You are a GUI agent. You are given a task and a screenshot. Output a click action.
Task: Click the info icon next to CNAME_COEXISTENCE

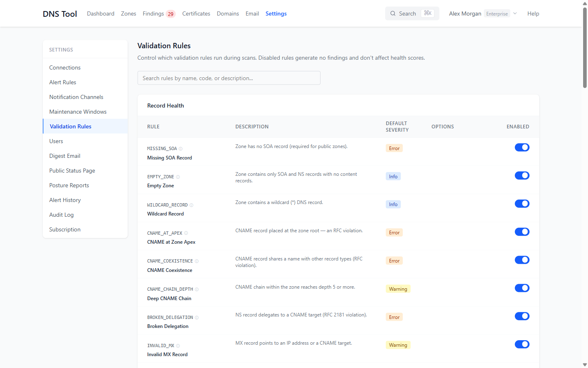pyautogui.click(x=196, y=261)
